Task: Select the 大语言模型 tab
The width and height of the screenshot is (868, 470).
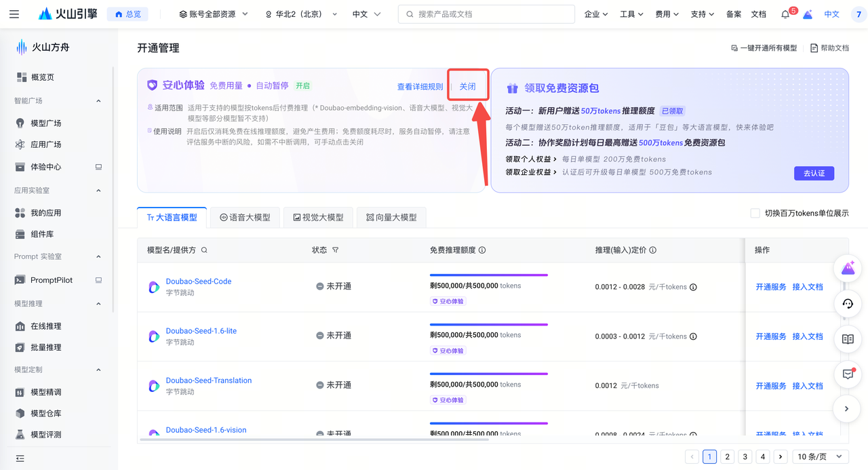Action: tap(172, 218)
